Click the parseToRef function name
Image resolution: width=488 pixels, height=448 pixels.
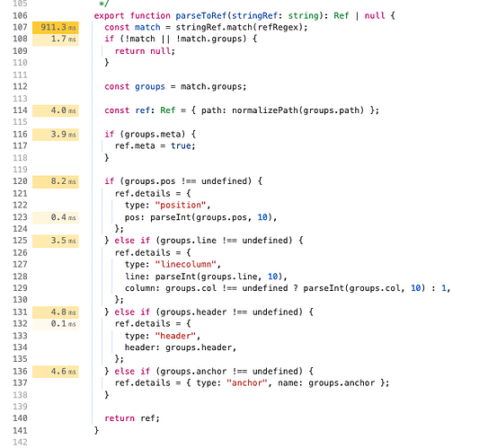200,15
